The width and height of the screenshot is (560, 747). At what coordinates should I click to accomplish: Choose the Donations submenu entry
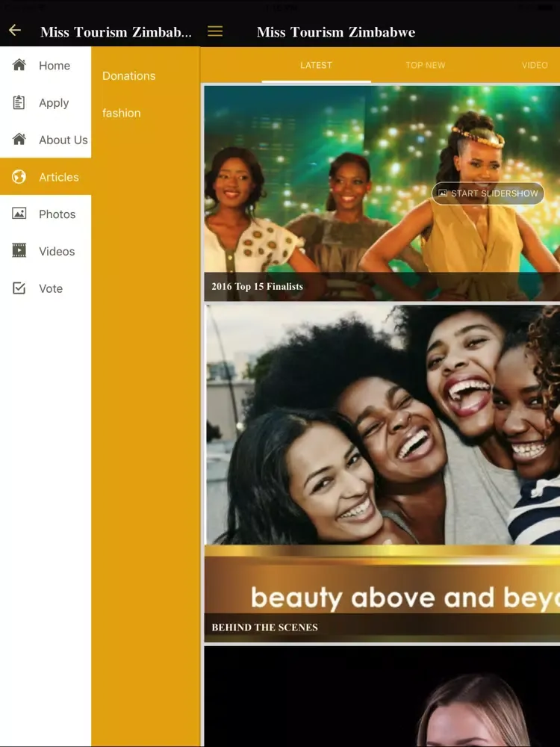point(128,75)
